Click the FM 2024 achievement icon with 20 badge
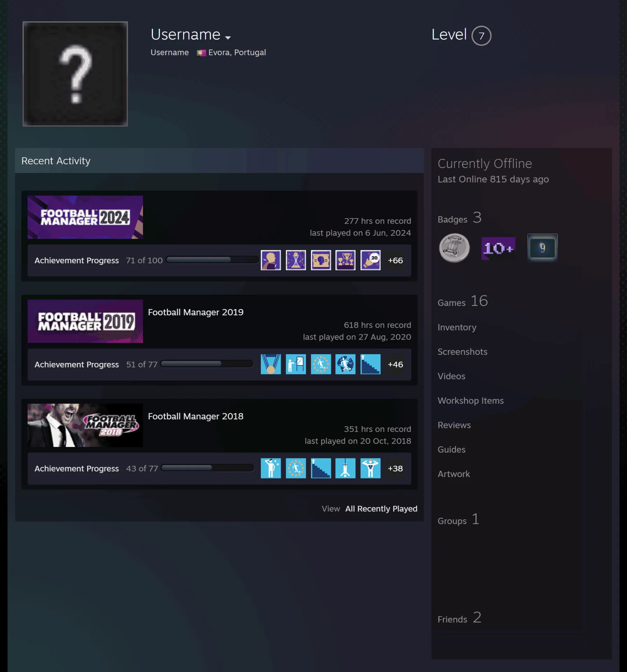 [x=370, y=260]
